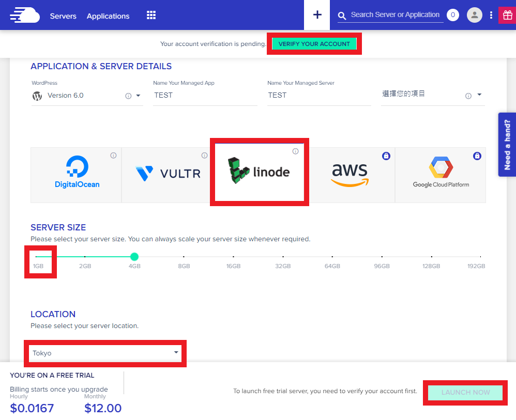The width and height of the screenshot is (516, 420).
Task: Select DigitalOcean as provider
Action: click(x=76, y=175)
